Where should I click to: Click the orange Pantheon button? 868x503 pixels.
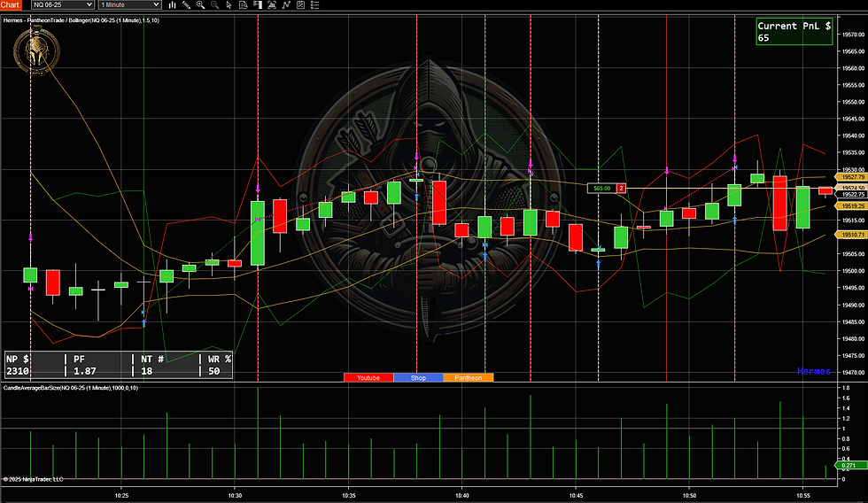469,378
